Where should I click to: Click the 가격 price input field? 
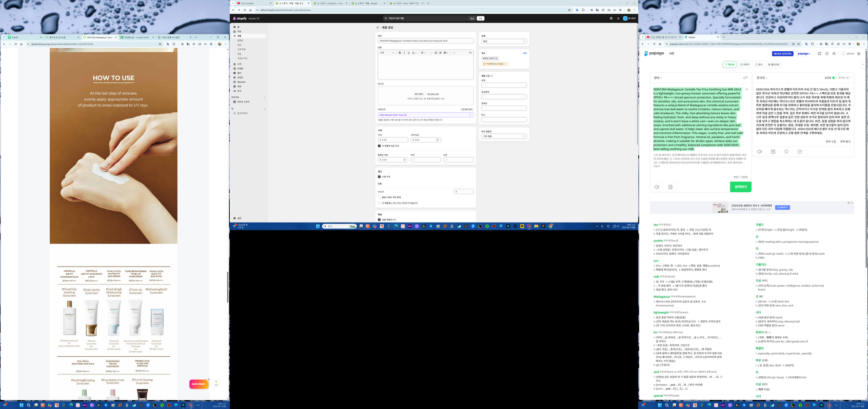tap(393, 140)
